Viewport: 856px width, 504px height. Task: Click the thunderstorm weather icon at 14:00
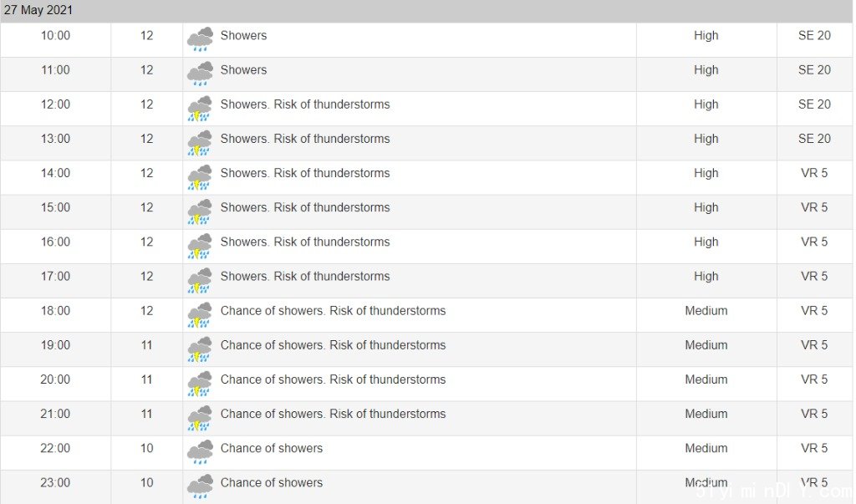(x=200, y=177)
